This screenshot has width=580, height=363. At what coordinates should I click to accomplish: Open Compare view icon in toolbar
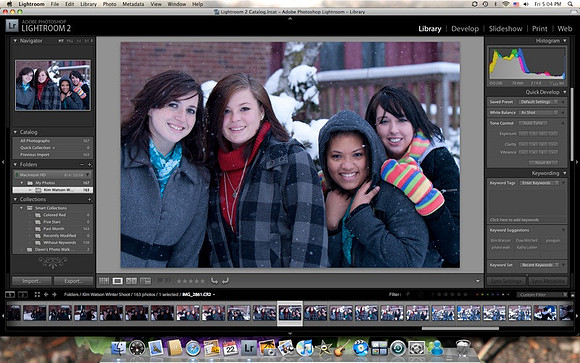click(x=131, y=281)
